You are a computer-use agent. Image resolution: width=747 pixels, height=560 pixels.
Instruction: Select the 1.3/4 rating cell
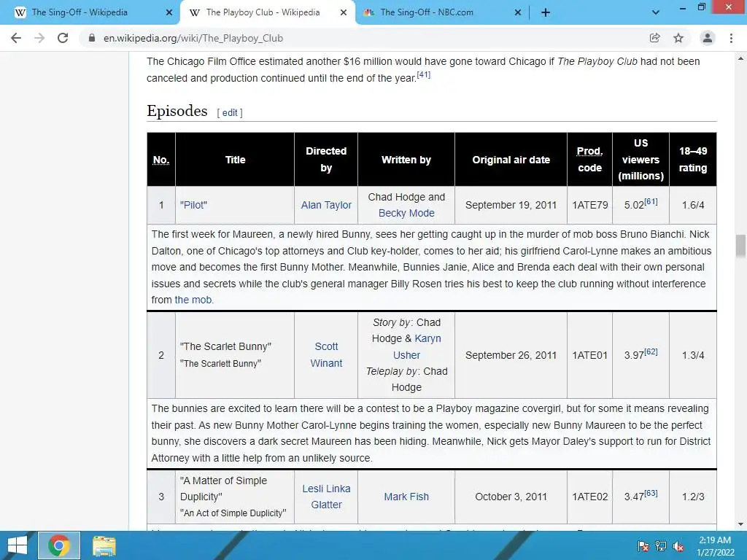[x=693, y=355]
